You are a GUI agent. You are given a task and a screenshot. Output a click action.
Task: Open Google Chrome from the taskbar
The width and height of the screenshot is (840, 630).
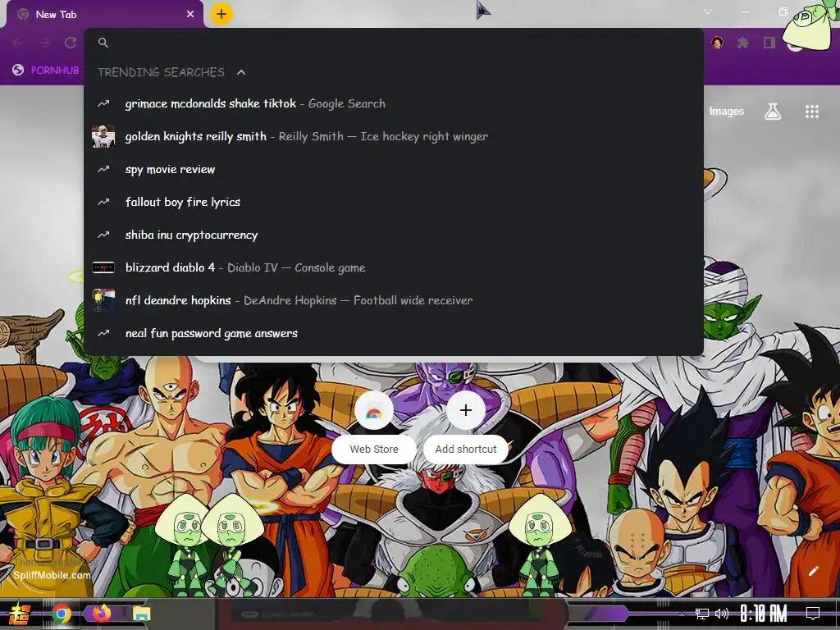pyautogui.click(x=62, y=614)
